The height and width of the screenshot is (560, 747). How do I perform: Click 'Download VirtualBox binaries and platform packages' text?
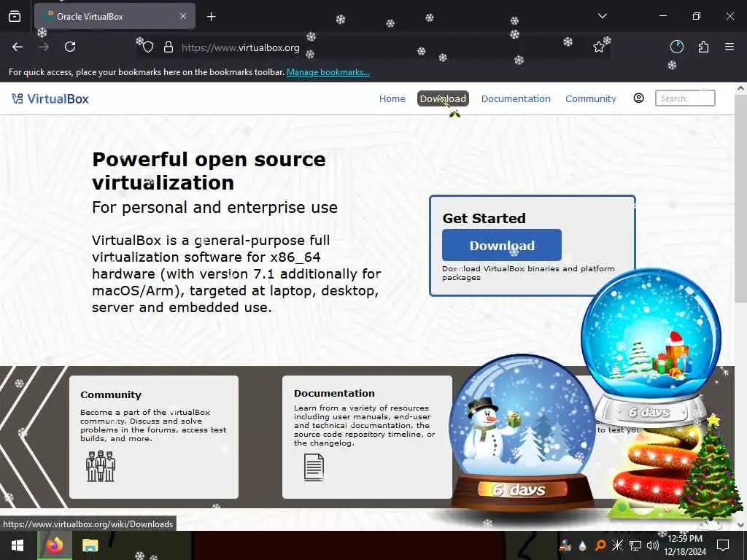tap(528, 273)
